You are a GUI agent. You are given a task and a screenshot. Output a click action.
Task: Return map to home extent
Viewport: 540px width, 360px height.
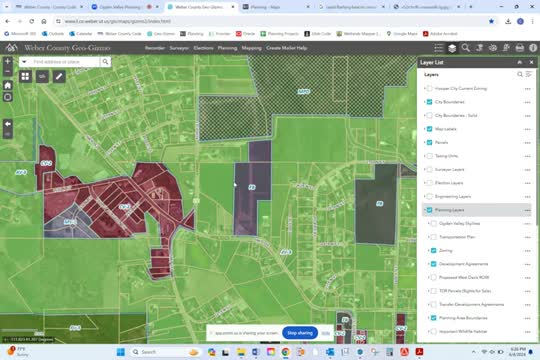click(x=8, y=85)
